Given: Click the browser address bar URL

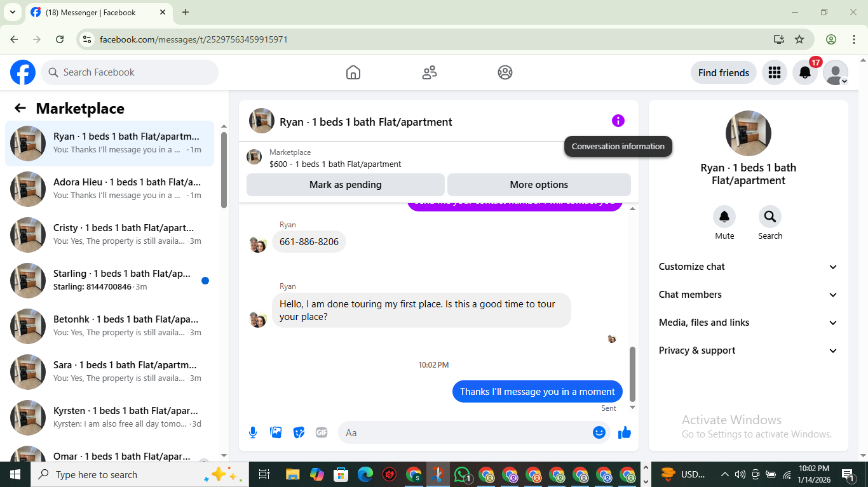Looking at the screenshot, I should point(194,39).
